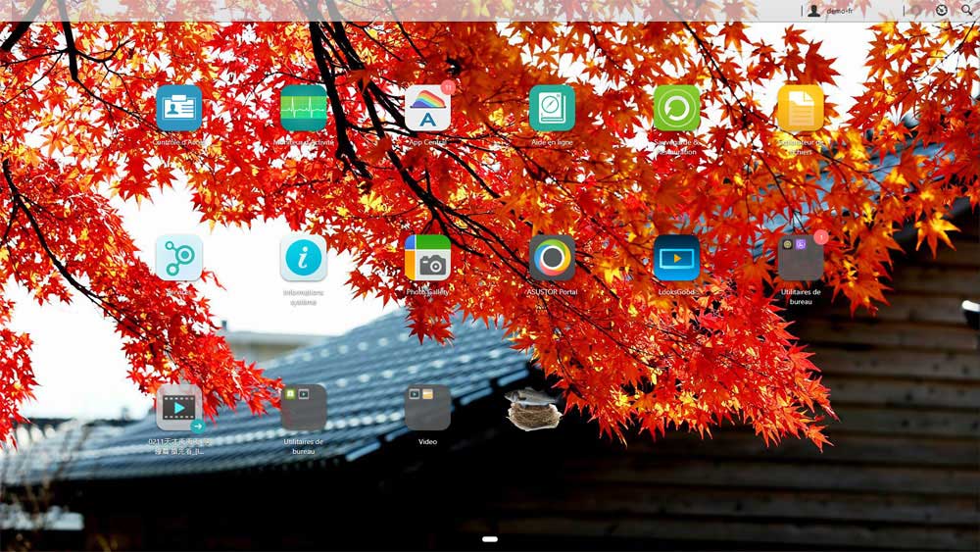Image resolution: width=980 pixels, height=552 pixels.
Task: Click the compass-style icon in top bar
Action: [x=942, y=10]
